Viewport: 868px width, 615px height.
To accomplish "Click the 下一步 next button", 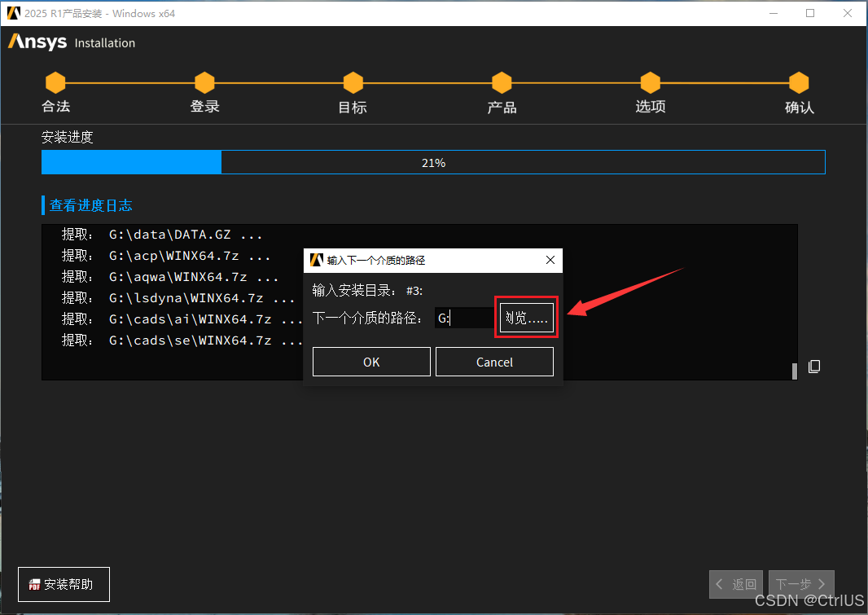I will pyautogui.click(x=801, y=584).
